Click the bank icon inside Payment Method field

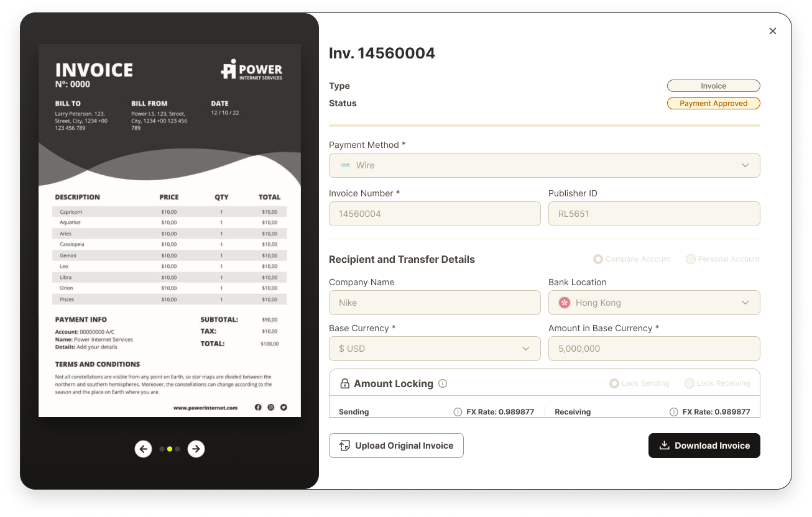345,165
